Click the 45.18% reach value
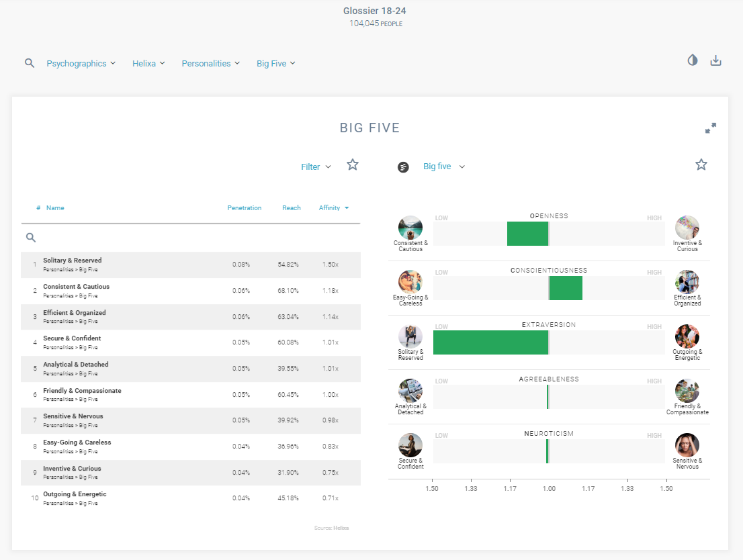 click(288, 498)
